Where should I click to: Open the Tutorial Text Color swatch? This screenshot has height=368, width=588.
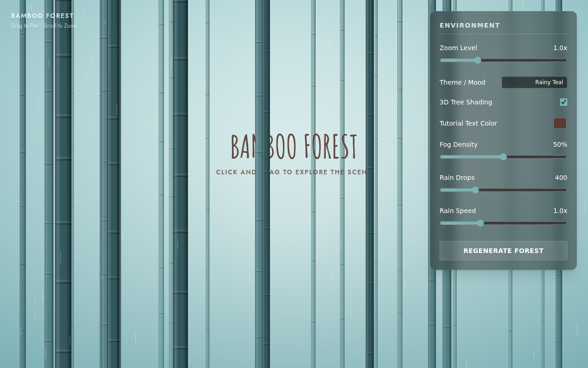[x=560, y=123]
